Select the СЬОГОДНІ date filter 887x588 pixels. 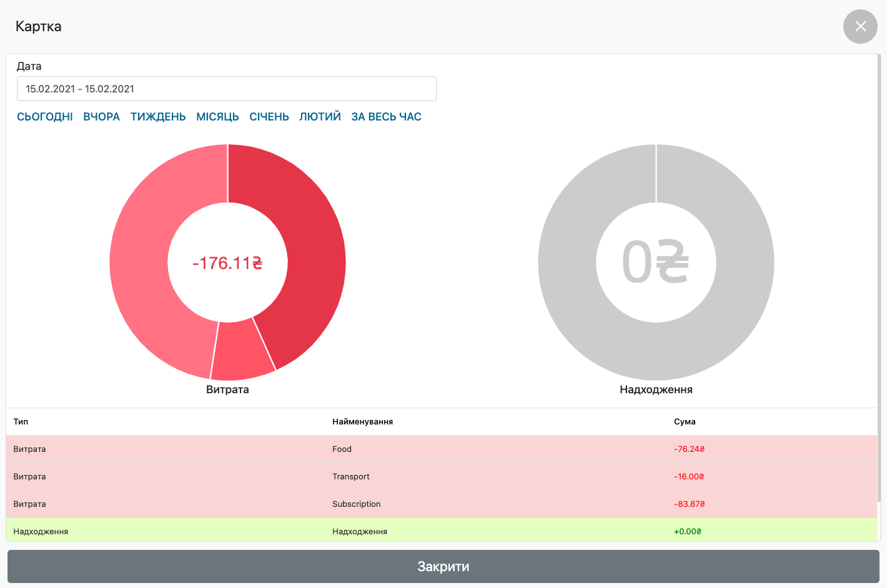(45, 117)
